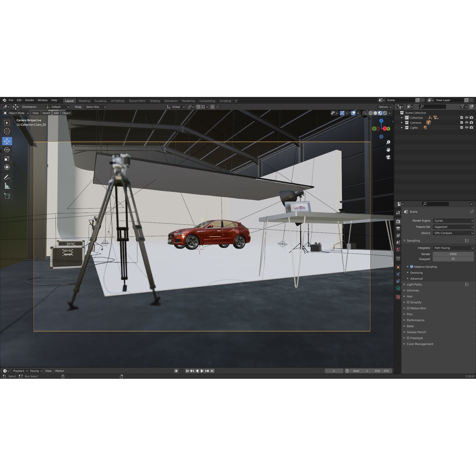Open the Render menu

30,100
